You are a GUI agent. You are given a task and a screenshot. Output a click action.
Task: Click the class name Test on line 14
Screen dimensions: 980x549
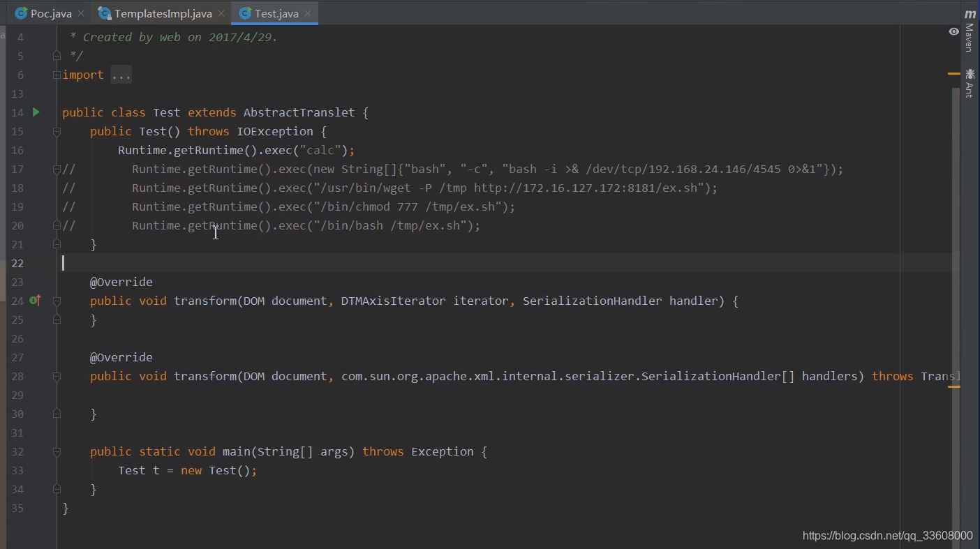[x=166, y=112]
